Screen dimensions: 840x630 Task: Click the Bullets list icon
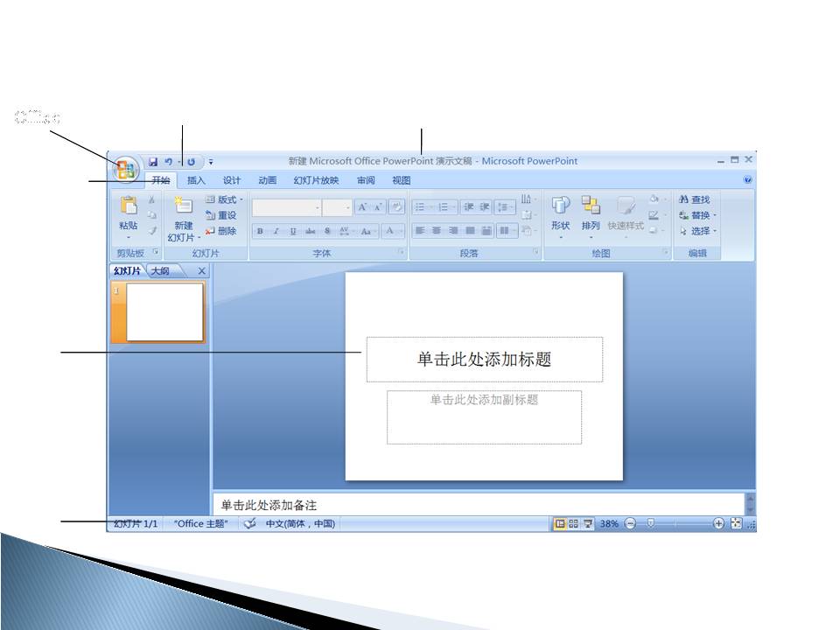[421, 206]
